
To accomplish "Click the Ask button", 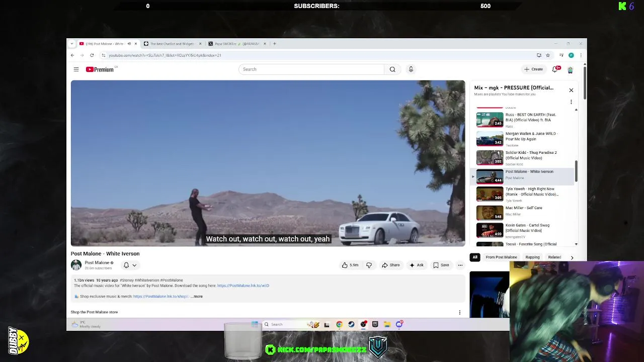I will pyautogui.click(x=416, y=265).
